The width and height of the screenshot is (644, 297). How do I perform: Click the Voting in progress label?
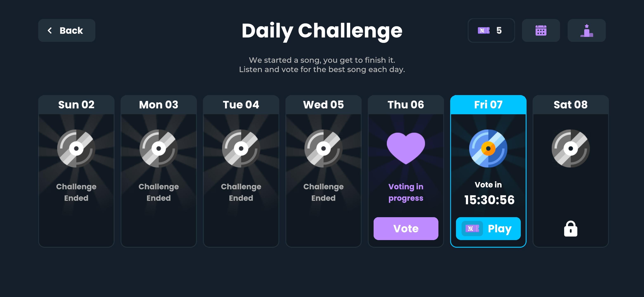pos(406,192)
